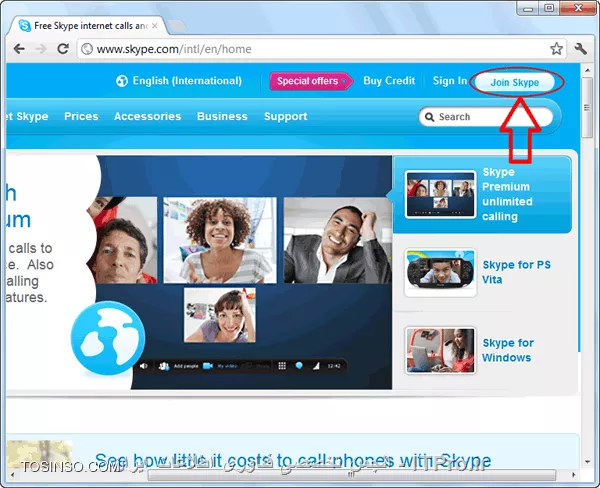Maximize the browser window
This screenshot has width=600, height=488.
click(549, 8)
